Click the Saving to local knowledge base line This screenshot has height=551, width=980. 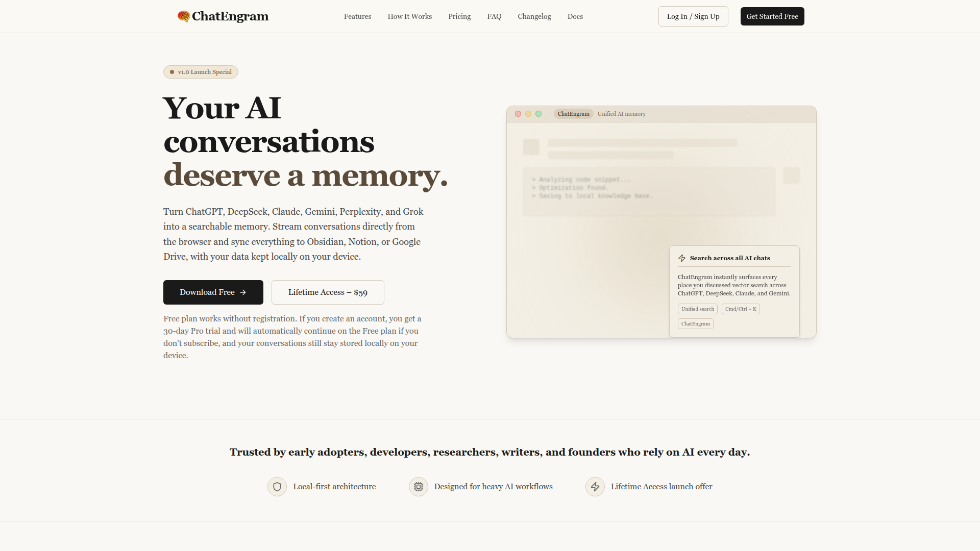(592, 196)
